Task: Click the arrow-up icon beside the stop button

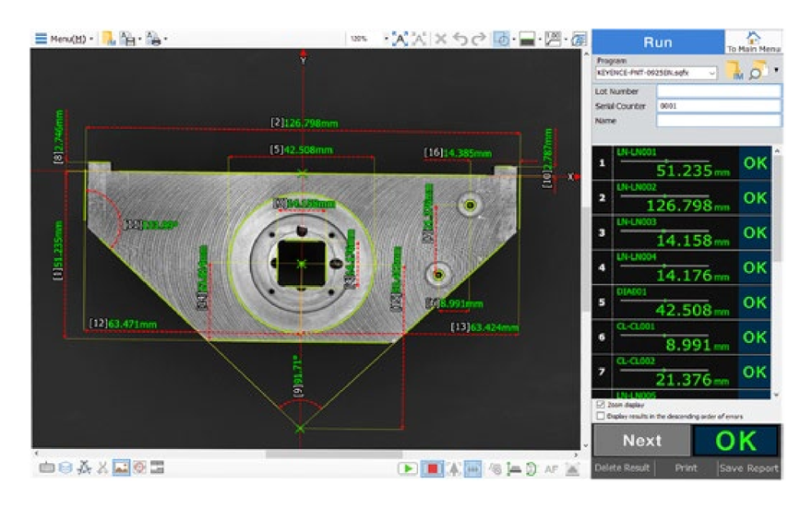Action: [454, 468]
